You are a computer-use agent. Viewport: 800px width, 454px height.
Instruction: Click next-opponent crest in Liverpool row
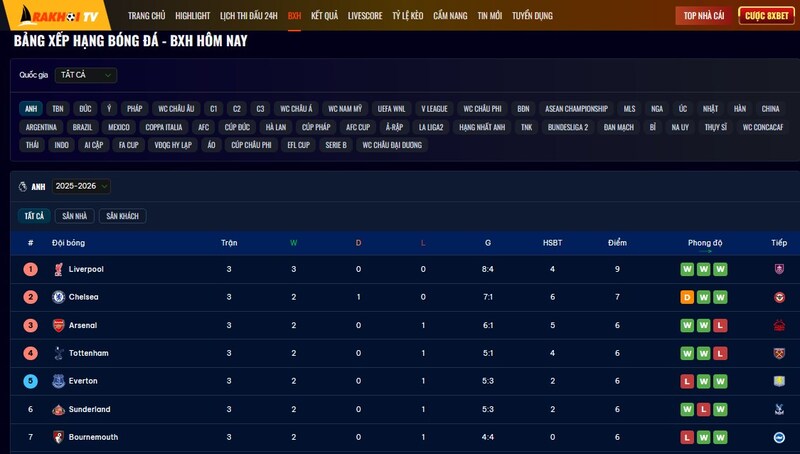coord(779,269)
